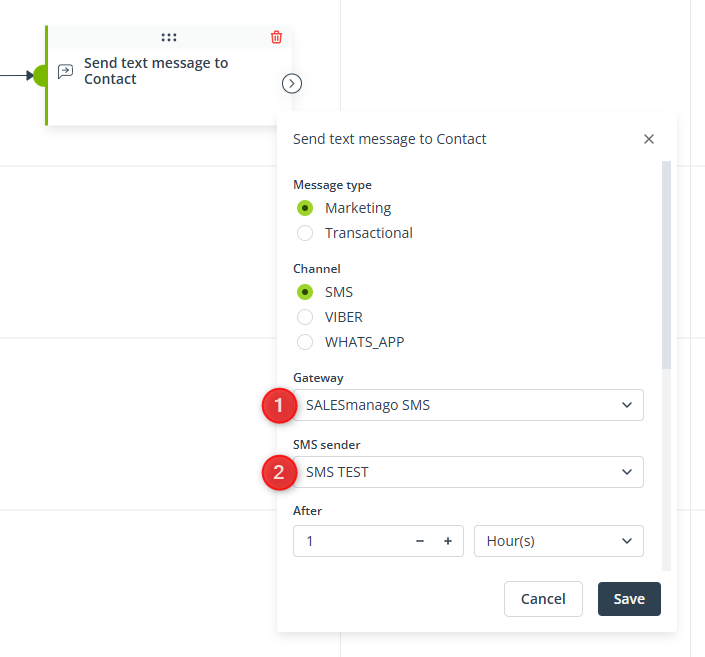Open node settings via arrow circle icon
Viewport: 705px width, 657px height.
tap(292, 84)
